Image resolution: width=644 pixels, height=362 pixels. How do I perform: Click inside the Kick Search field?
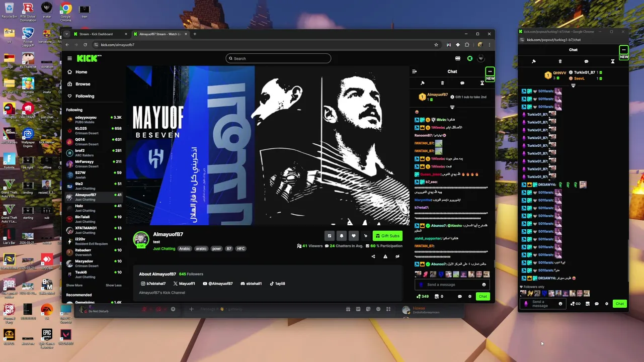[x=278, y=58]
